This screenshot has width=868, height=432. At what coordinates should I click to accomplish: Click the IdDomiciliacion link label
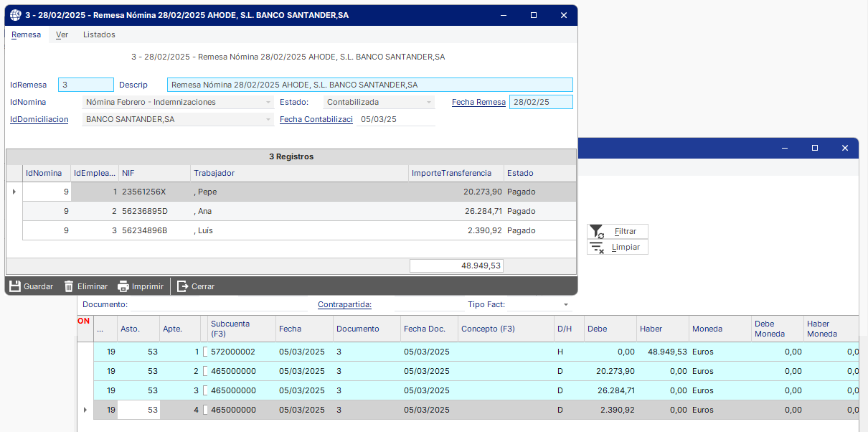pyautogui.click(x=39, y=119)
